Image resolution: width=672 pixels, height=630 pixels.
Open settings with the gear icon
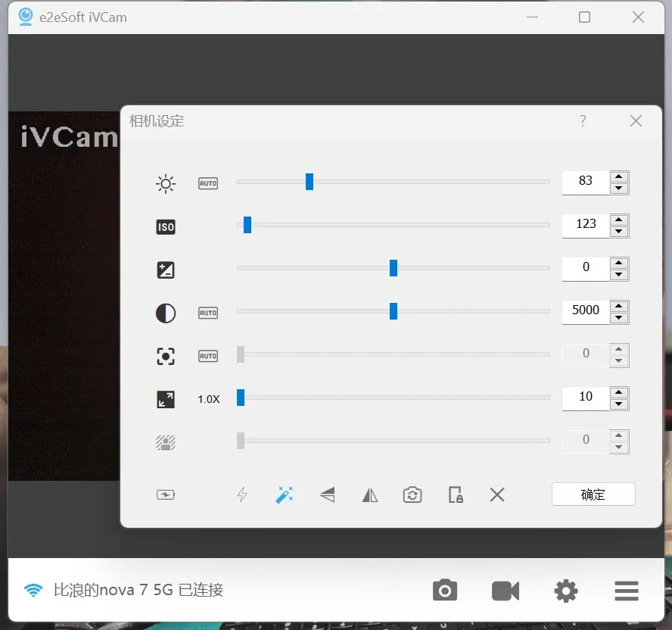(x=566, y=591)
